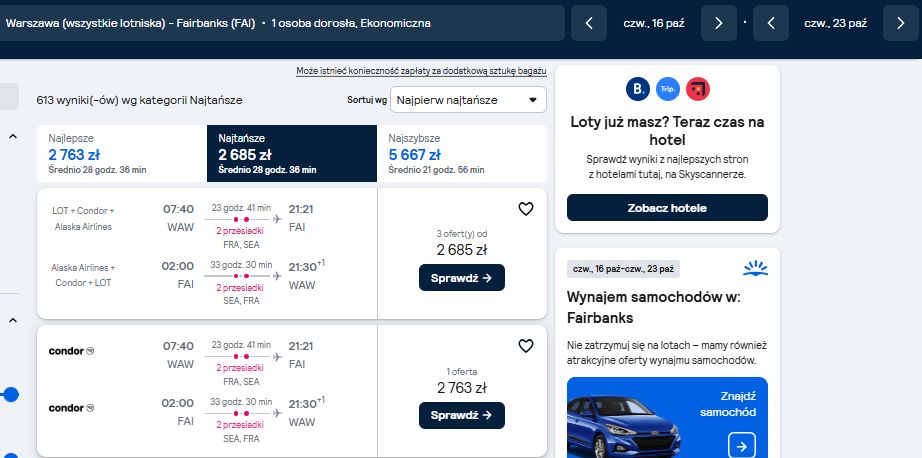This screenshot has height=458, width=922.
Task: Open the additional baggage fee notice link
Action: tap(421, 71)
